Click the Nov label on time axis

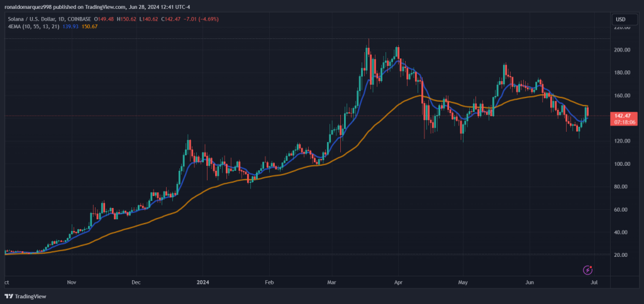[x=72, y=283]
